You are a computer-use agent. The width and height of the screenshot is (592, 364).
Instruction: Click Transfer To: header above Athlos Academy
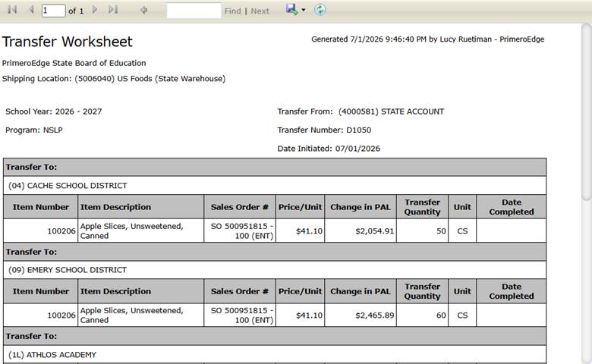[x=275, y=336]
